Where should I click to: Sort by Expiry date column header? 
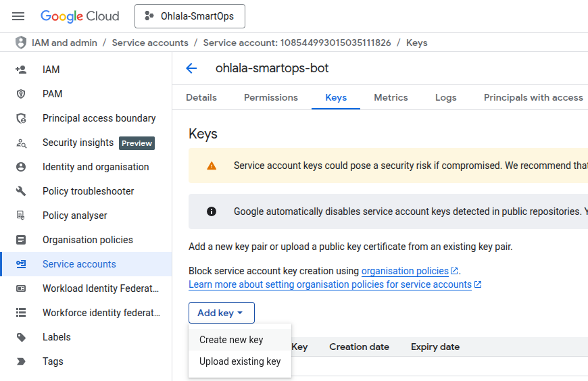tap(435, 347)
